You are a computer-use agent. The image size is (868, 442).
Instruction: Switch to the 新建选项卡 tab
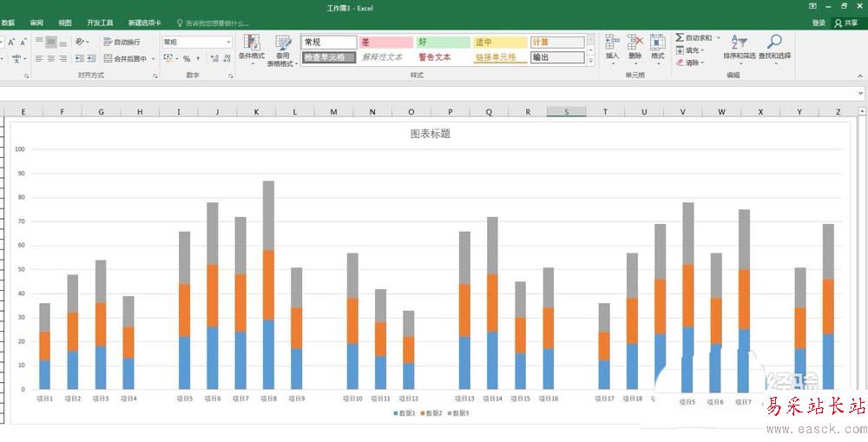(x=144, y=23)
